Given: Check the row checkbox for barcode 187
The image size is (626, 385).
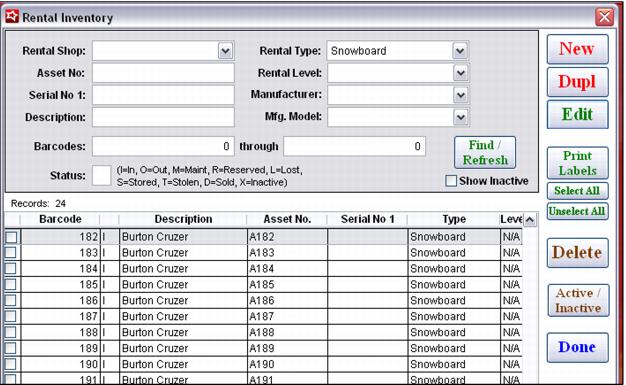Looking at the screenshot, I should click(11, 317).
